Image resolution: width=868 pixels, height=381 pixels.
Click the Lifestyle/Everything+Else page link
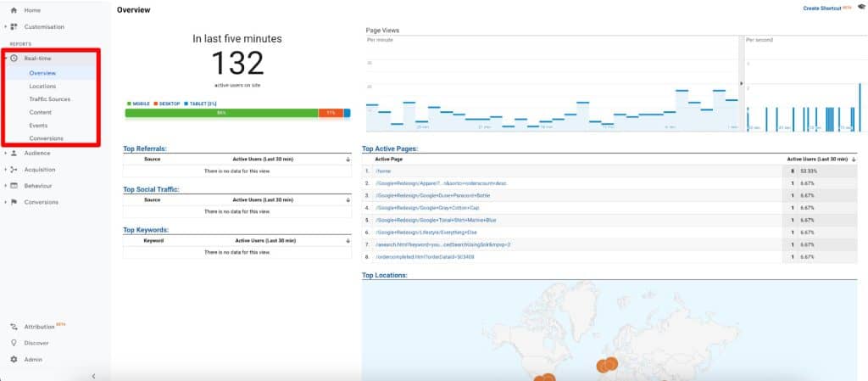(x=426, y=233)
